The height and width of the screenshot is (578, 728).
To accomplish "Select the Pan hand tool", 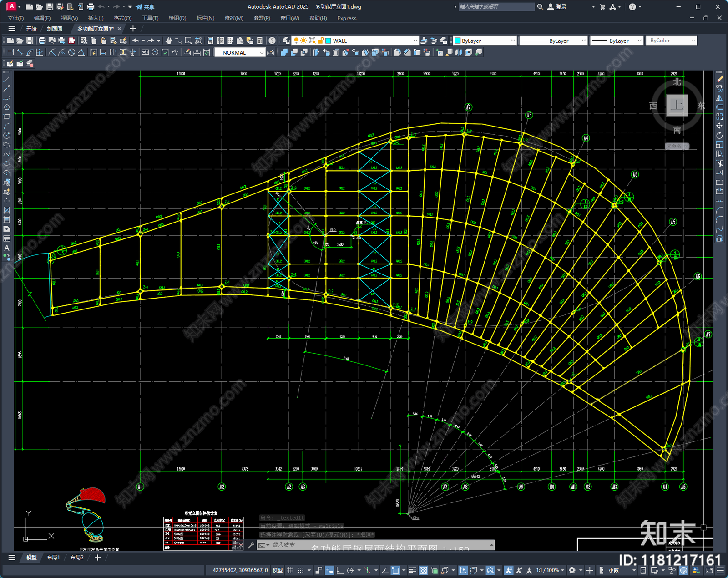I will pyautogui.click(x=169, y=41).
